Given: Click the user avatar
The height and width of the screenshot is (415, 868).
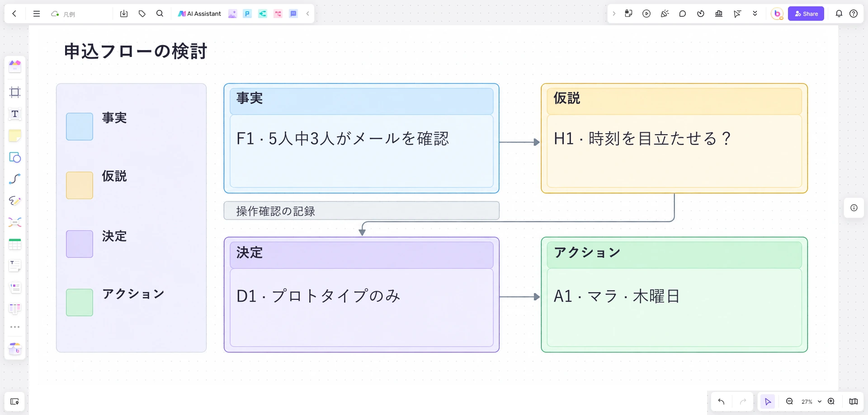Looking at the screenshot, I should (777, 14).
